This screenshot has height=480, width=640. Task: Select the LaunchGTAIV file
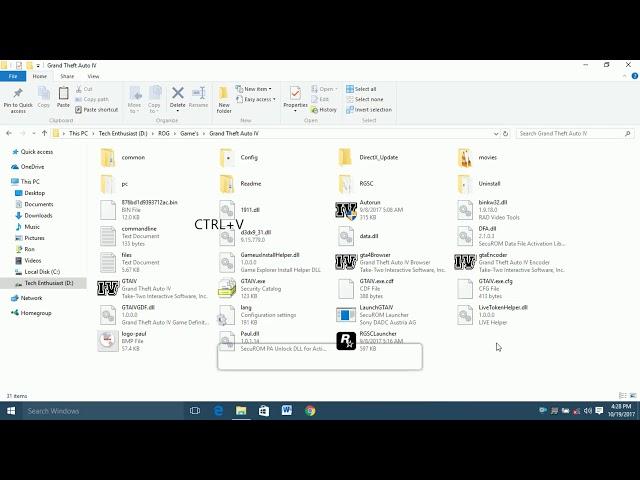[376, 315]
